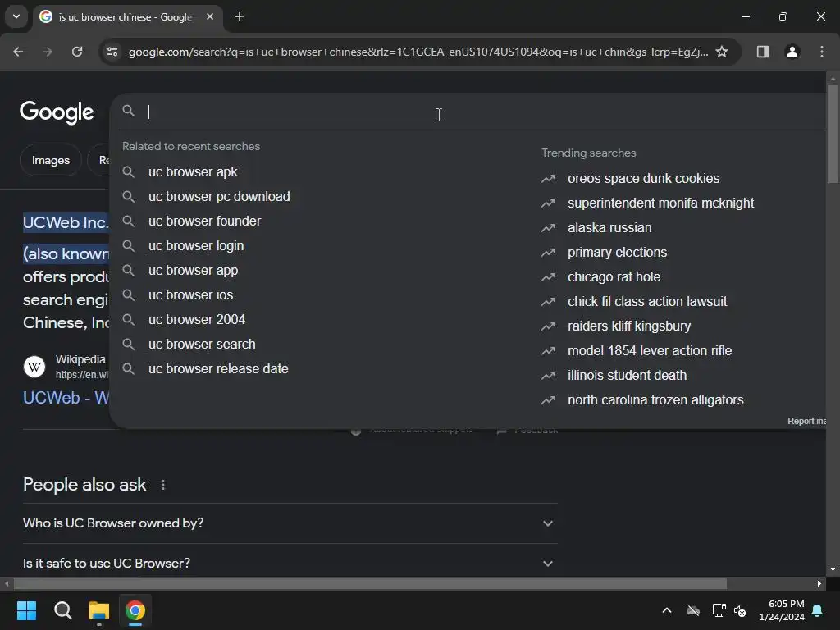This screenshot has width=840, height=630.
Task: Click the Google logo
Action: pyautogui.click(x=57, y=112)
